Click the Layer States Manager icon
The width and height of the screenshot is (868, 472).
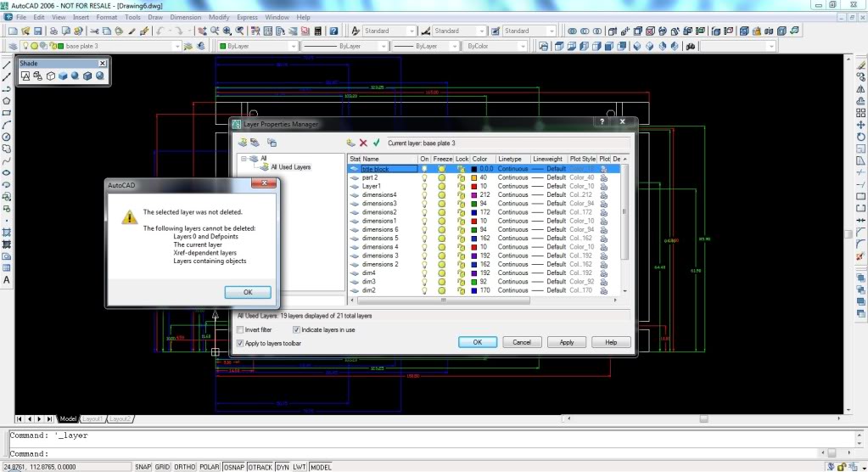click(272, 143)
